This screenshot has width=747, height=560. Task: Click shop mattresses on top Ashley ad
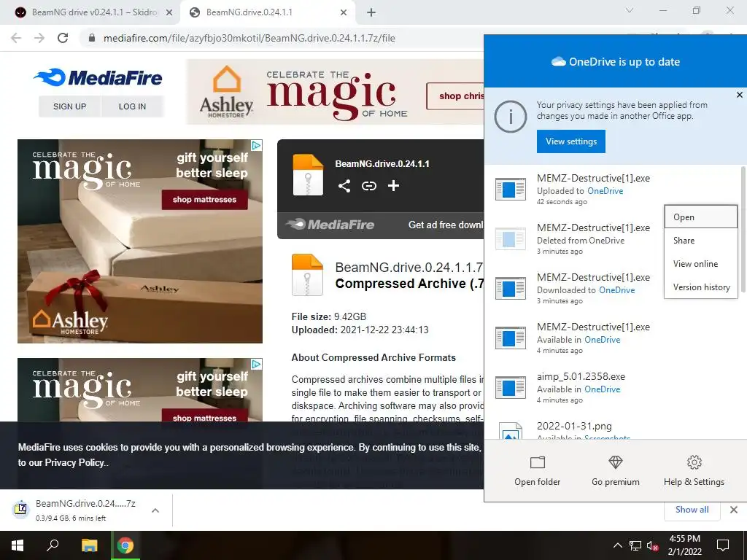(x=204, y=200)
